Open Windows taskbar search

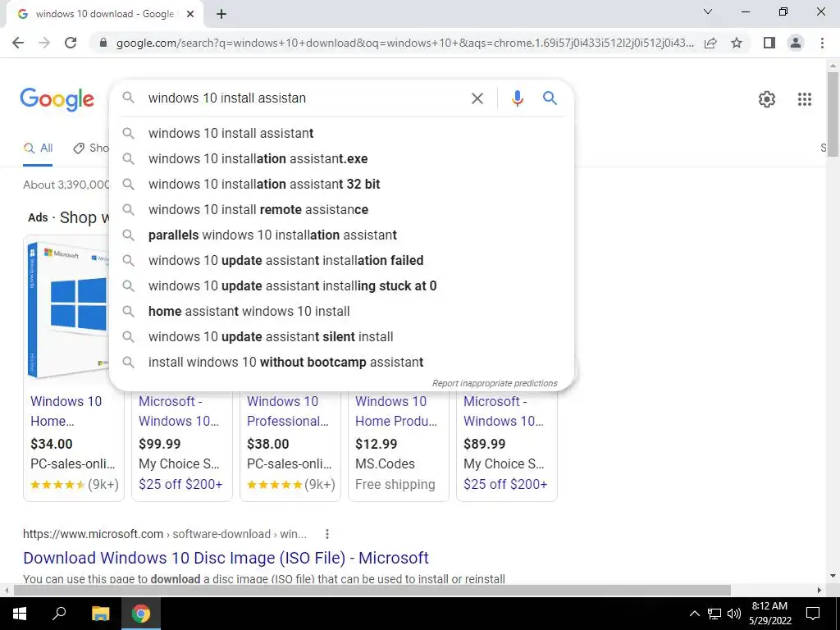(x=59, y=614)
